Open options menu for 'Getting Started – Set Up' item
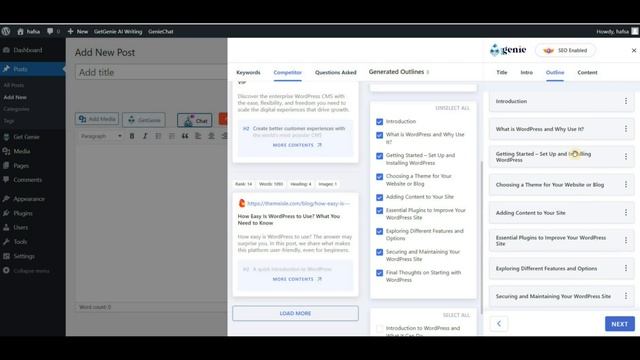 coord(626,156)
